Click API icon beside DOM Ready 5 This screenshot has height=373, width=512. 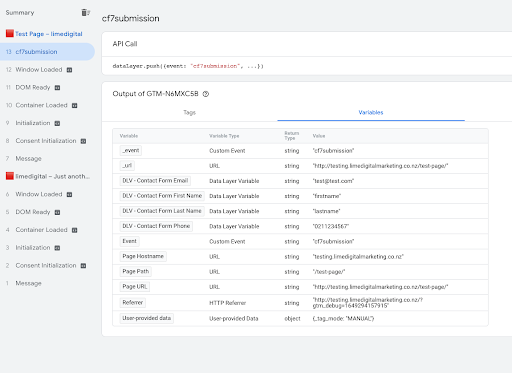click(x=57, y=212)
